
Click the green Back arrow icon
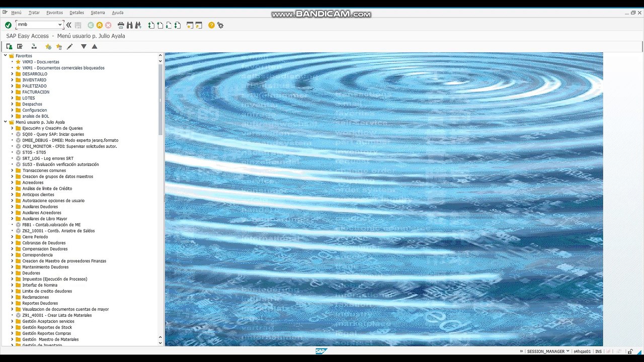tap(91, 25)
